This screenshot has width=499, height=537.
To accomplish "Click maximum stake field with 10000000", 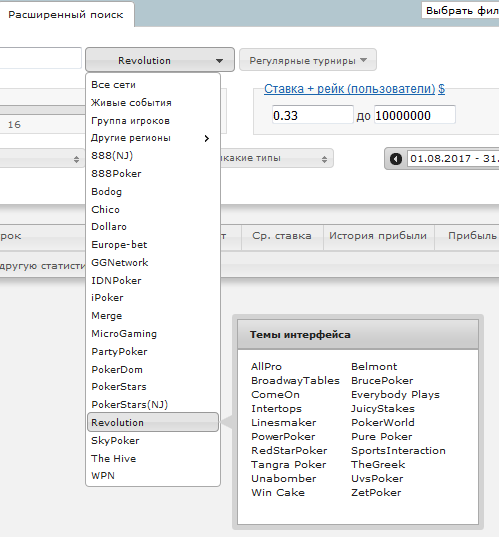I will [415, 115].
